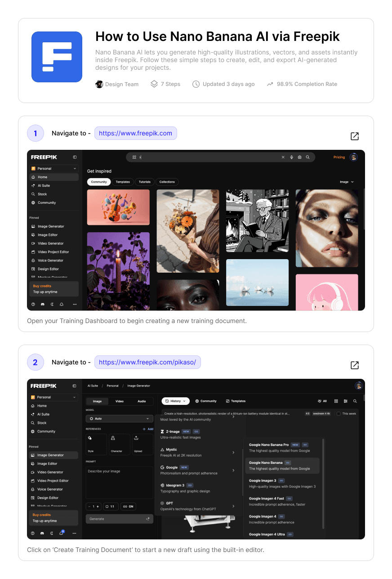Open the Auto model dropdown
This screenshot has width=392, height=579.
(x=120, y=418)
